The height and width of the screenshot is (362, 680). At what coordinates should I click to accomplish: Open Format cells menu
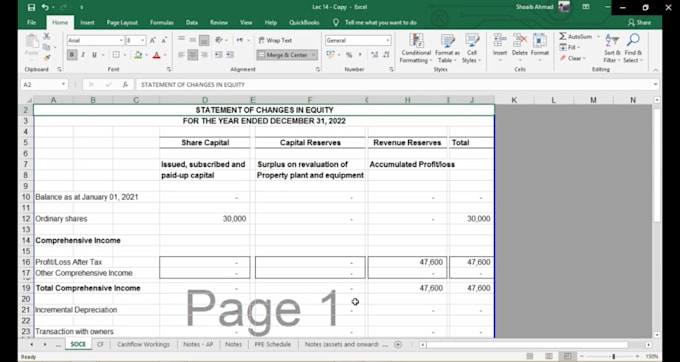pyautogui.click(x=540, y=48)
